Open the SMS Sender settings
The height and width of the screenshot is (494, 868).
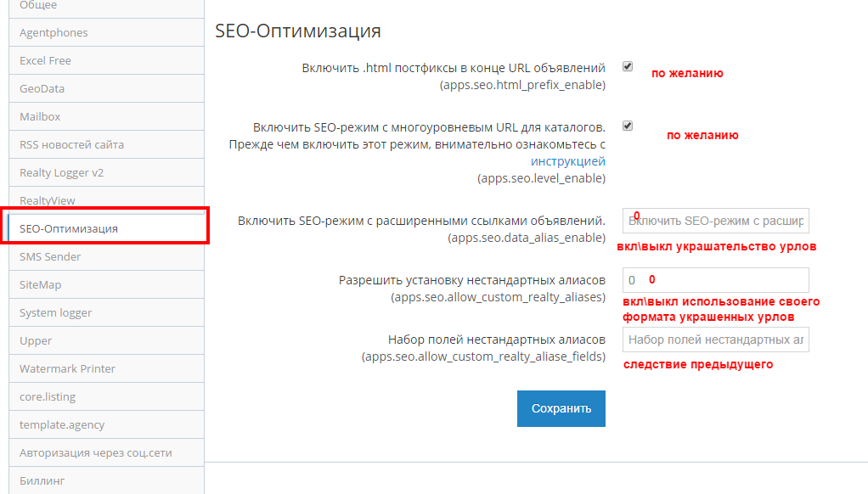pyautogui.click(x=106, y=256)
